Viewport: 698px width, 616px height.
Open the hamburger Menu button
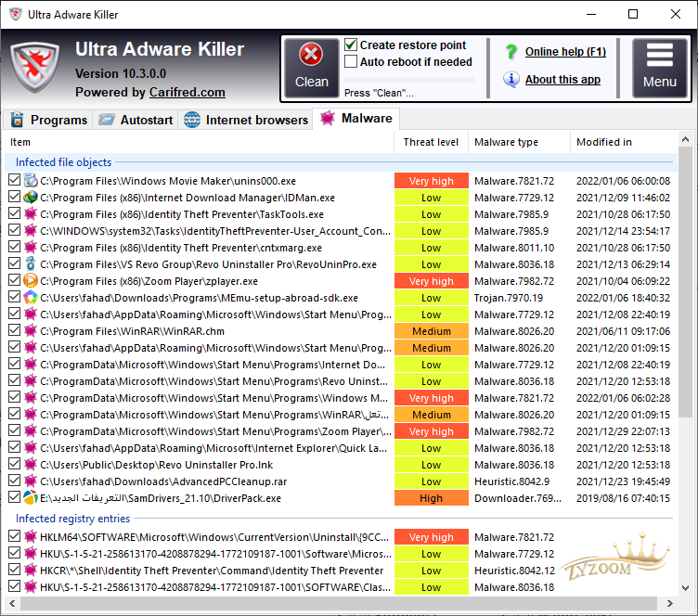pyautogui.click(x=660, y=68)
